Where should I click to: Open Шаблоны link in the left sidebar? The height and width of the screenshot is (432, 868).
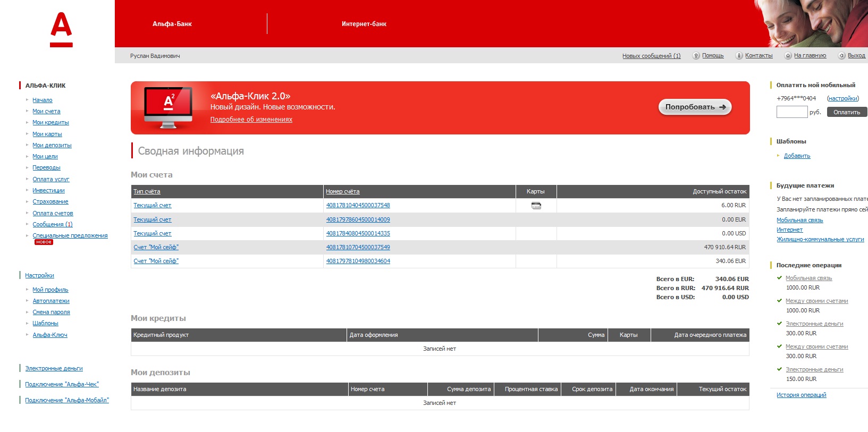tap(45, 323)
